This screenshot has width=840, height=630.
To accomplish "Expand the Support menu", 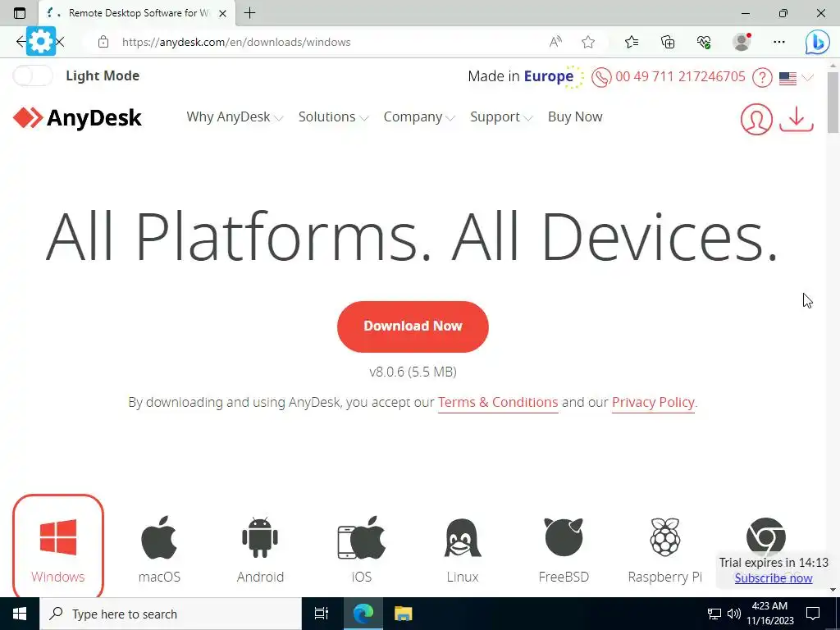I will coord(501,116).
